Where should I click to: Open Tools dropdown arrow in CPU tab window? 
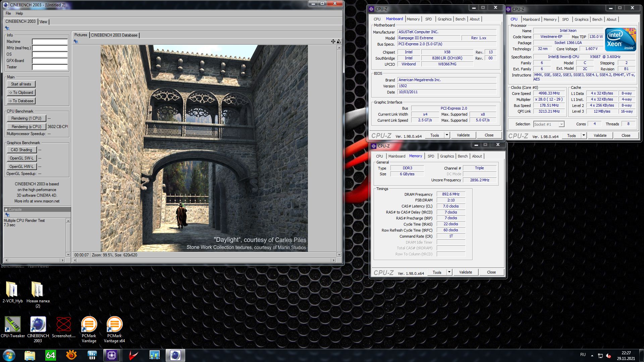[584, 135]
